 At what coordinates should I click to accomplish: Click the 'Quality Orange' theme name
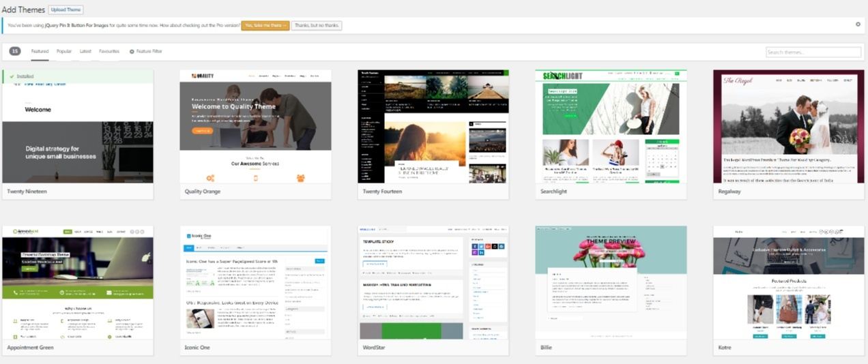coord(203,192)
